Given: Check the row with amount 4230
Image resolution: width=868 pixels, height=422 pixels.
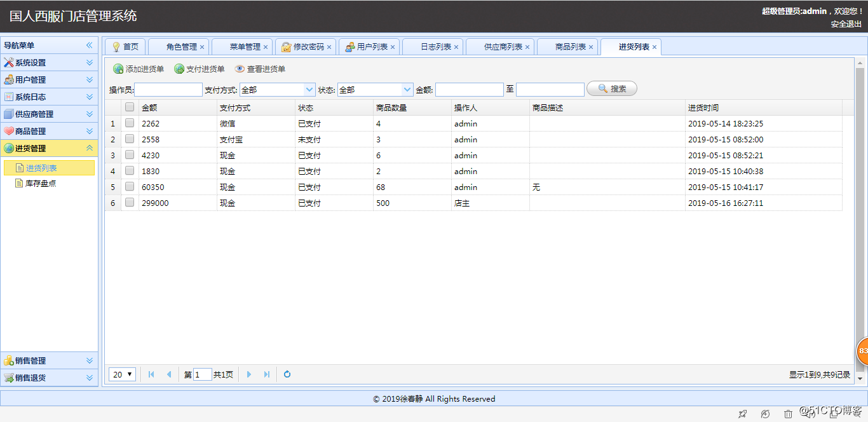Looking at the screenshot, I should click(130, 155).
